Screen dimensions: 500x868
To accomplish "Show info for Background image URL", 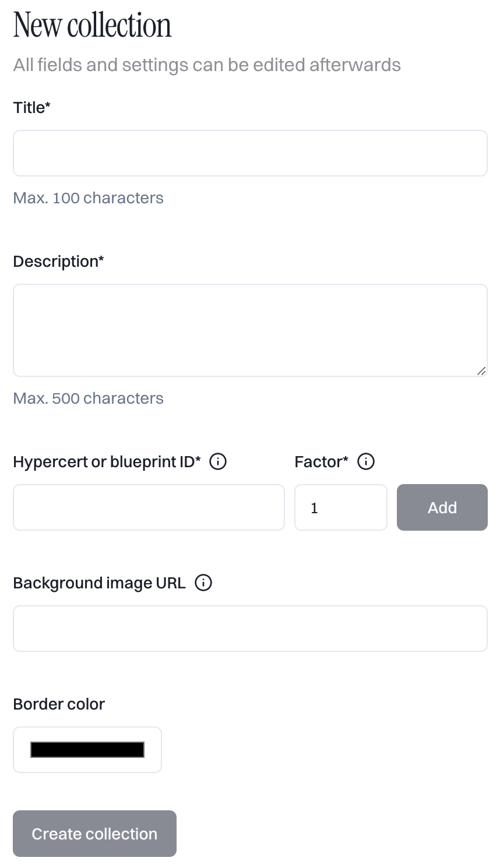I will pos(203,583).
